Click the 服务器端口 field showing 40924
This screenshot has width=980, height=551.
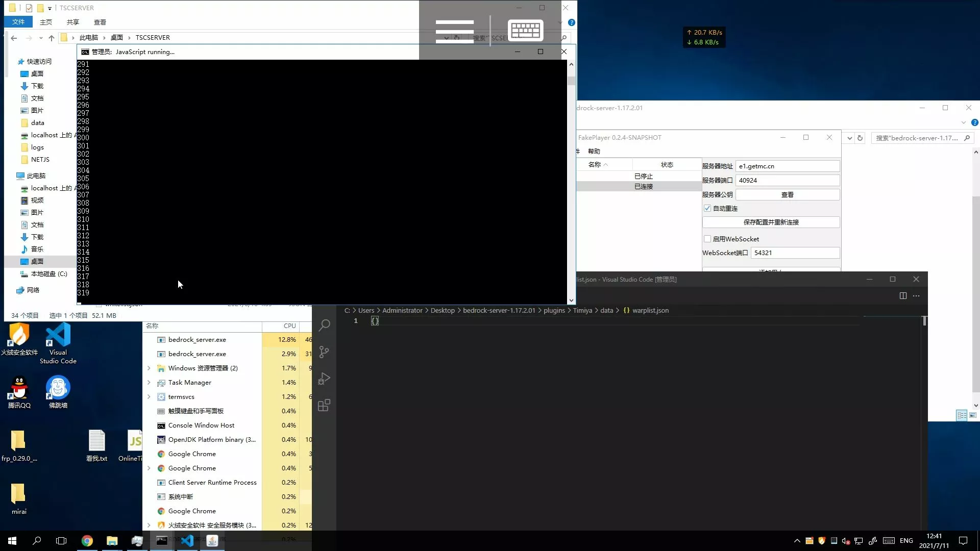[x=787, y=181]
